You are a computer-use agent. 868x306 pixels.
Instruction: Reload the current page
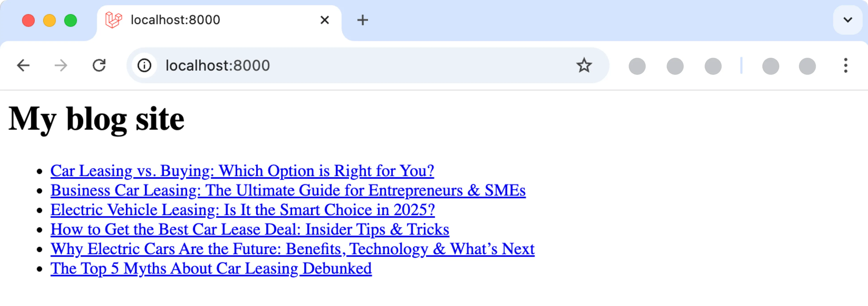click(x=99, y=65)
